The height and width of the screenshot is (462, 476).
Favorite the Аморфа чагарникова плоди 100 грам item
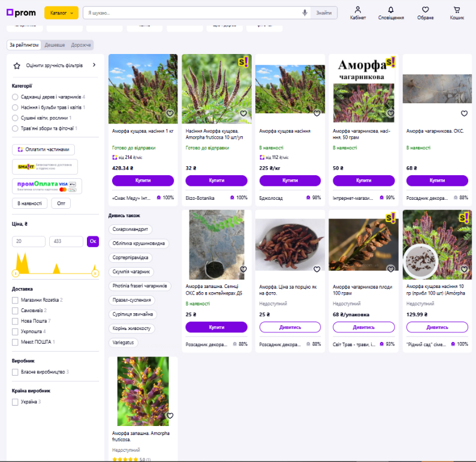(390, 269)
